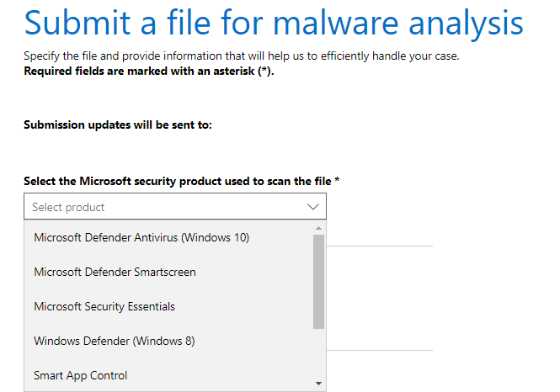
Task: Click the dropdown chevron arrow icon
Action: pyautogui.click(x=313, y=207)
